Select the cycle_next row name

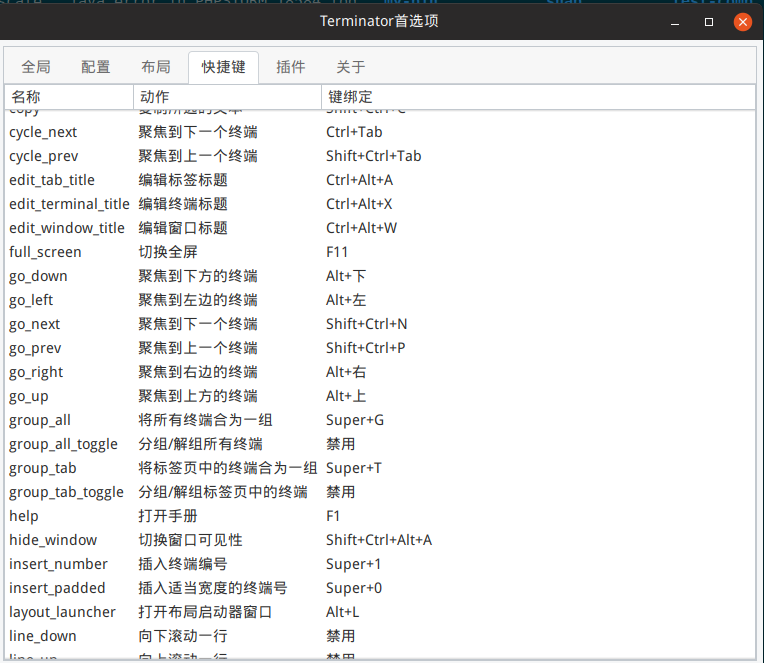click(x=43, y=132)
